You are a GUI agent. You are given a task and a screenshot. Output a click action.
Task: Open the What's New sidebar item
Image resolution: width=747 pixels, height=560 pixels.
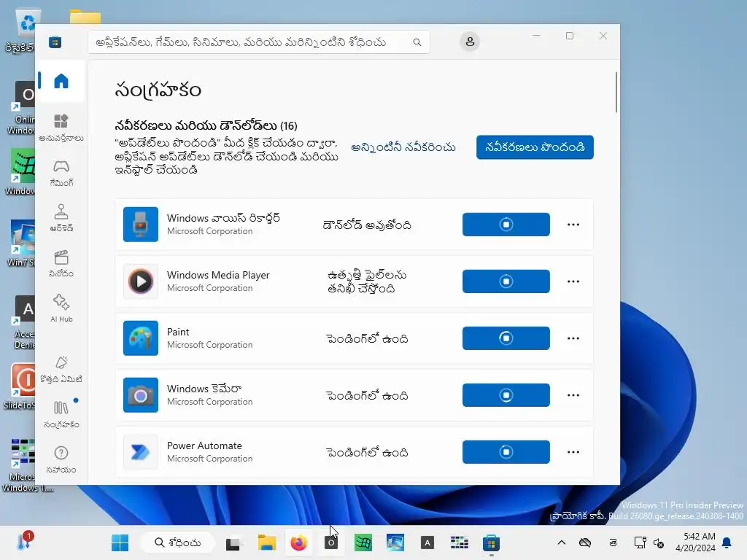click(61, 370)
